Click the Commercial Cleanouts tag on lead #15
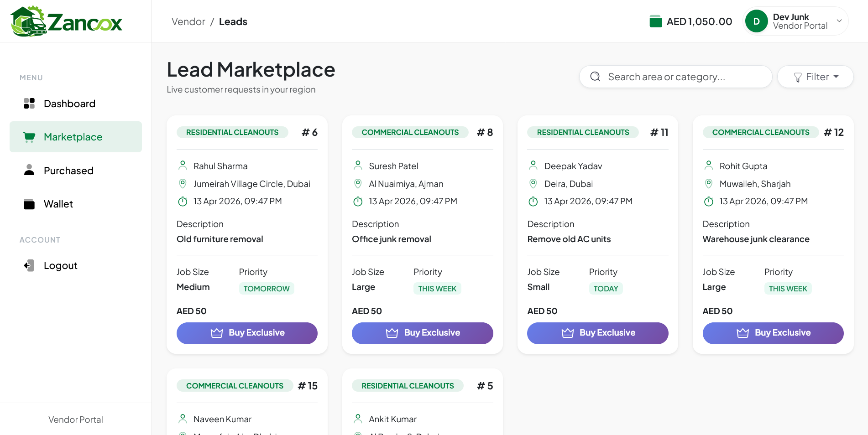Viewport: 868px width, 435px height. [x=235, y=386]
